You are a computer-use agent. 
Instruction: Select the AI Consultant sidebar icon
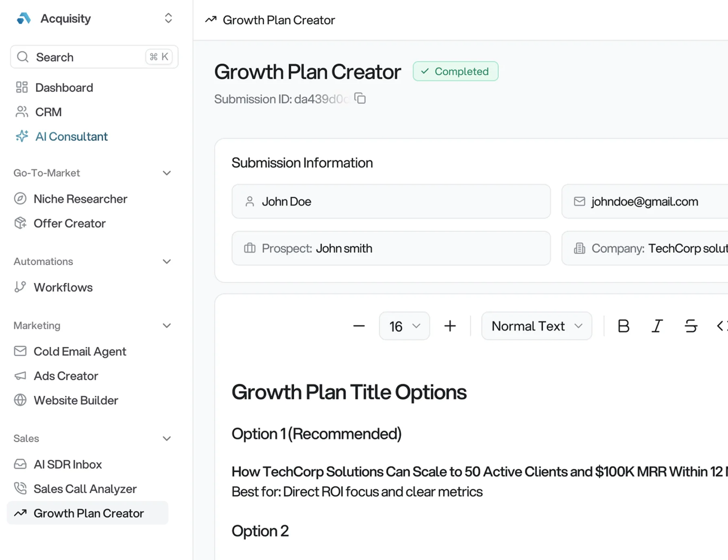click(22, 136)
